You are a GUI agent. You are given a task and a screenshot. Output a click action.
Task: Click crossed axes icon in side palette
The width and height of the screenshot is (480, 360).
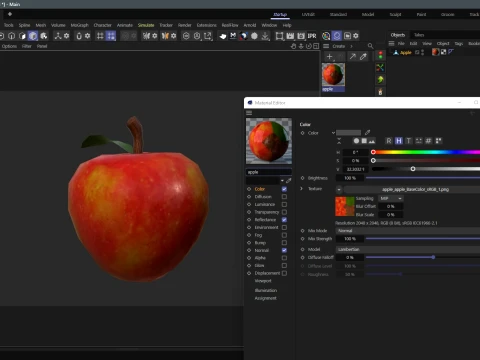[x=380, y=68]
